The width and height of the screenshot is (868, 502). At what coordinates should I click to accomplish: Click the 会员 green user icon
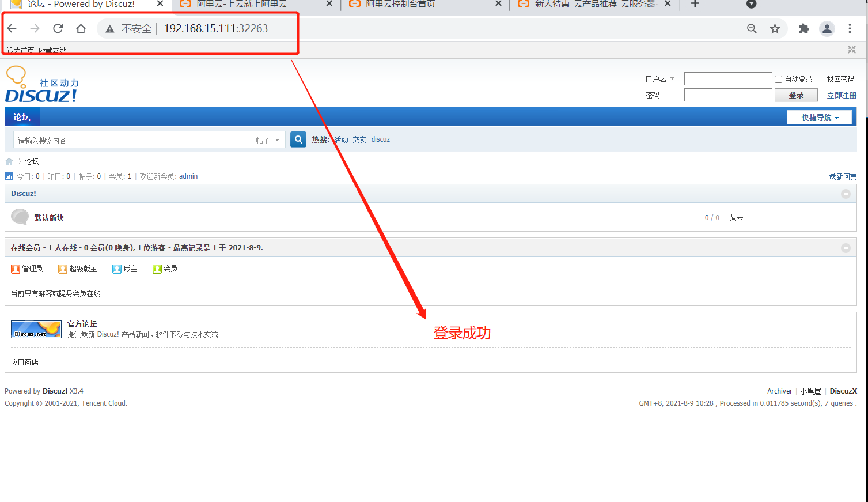click(157, 269)
